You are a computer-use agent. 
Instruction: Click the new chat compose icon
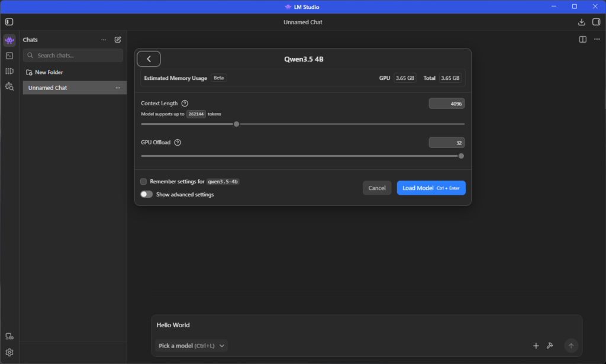coord(118,40)
